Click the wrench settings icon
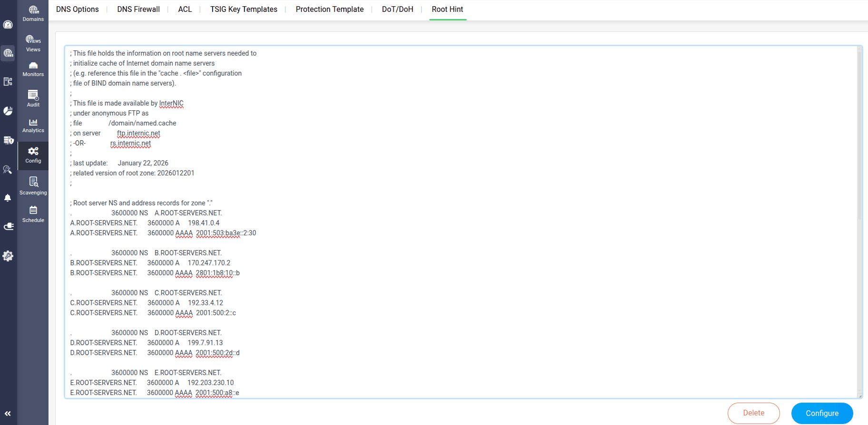868x425 pixels. pyautogui.click(x=8, y=256)
